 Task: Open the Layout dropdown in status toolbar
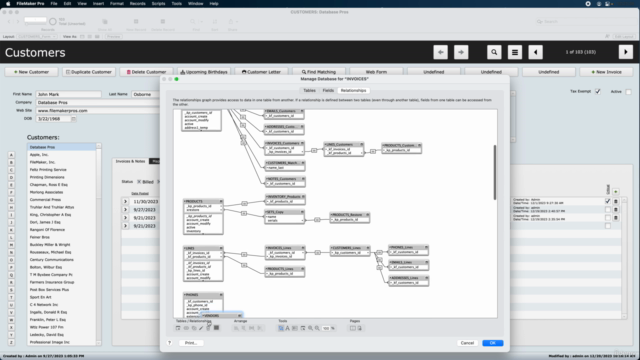(37, 37)
